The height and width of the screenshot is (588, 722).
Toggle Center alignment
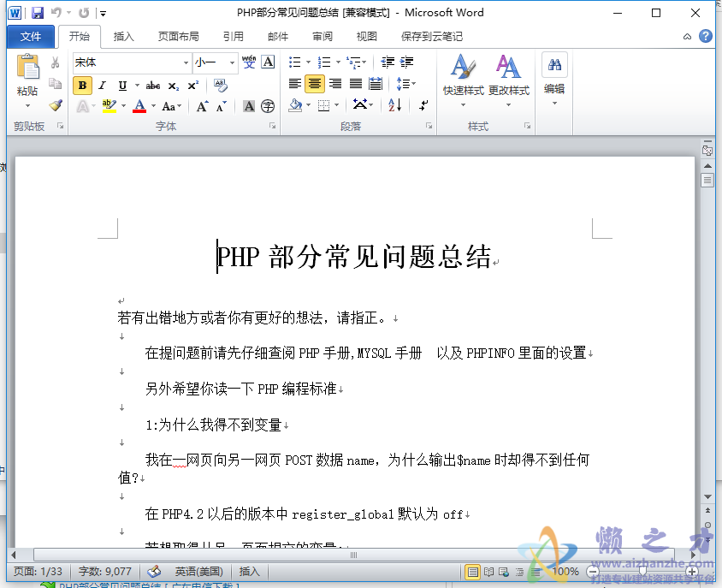[315, 84]
